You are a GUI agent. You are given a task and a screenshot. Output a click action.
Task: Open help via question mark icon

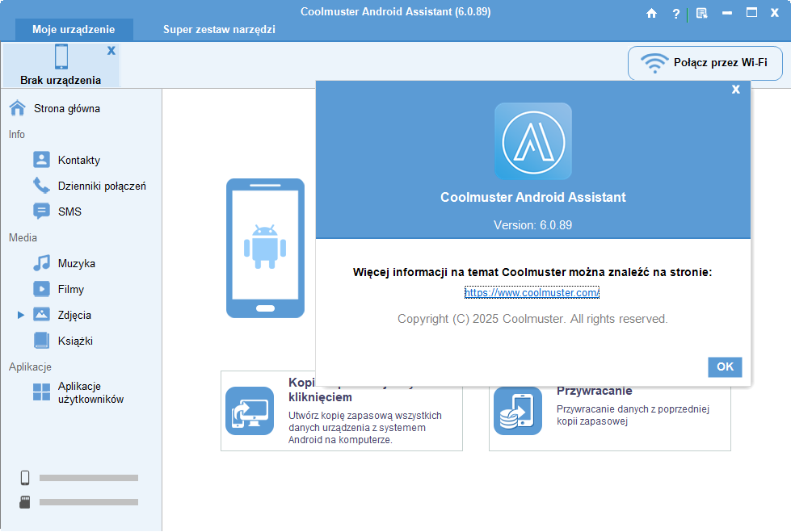[x=676, y=14]
